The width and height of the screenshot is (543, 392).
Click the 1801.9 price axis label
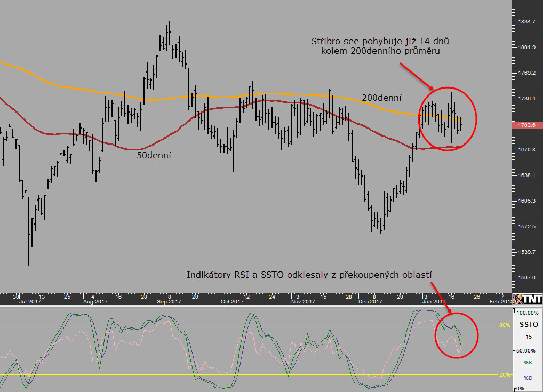pyautogui.click(x=526, y=47)
